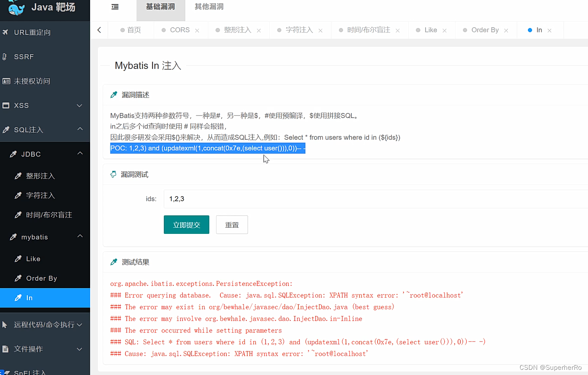
Task: Select 时间/布尔盲注 under JDBC
Action: (49, 215)
